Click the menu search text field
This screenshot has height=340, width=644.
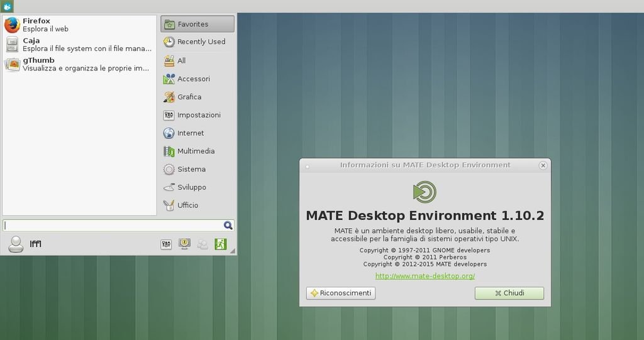[x=113, y=226]
